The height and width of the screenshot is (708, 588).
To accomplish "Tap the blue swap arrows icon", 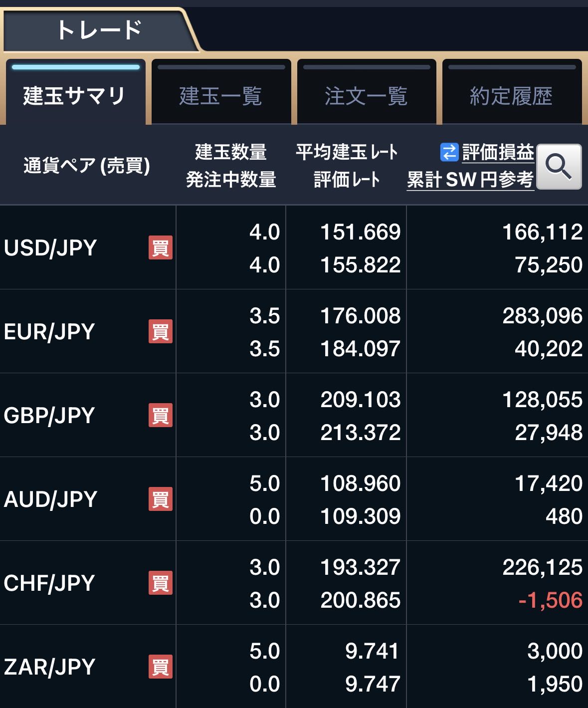I will coord(449,152).
